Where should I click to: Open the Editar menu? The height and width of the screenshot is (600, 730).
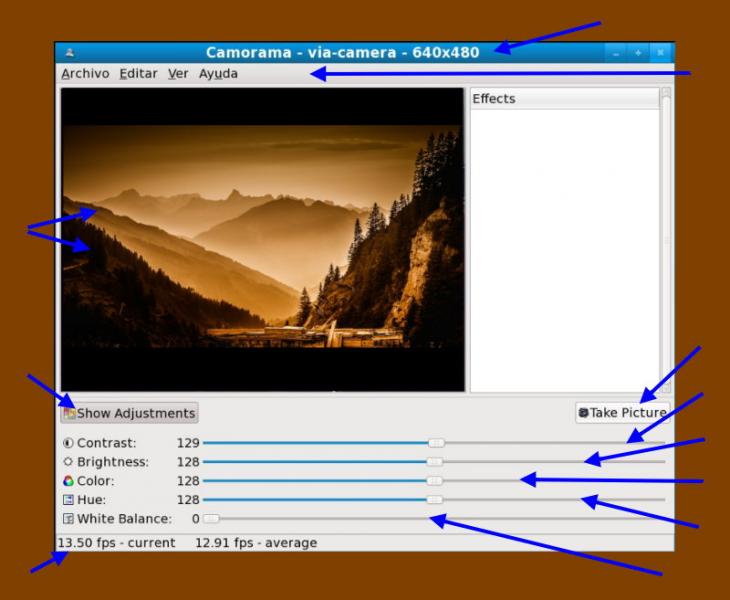(x=138, y=74)
